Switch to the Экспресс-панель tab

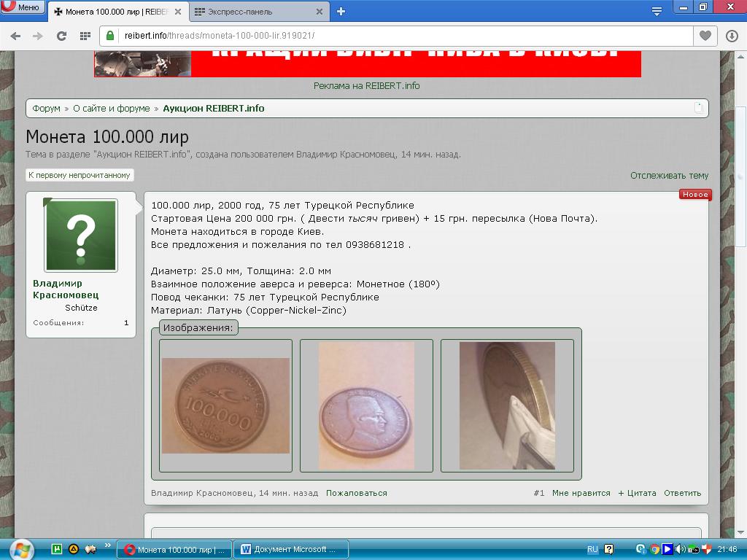tap(252, 12)
